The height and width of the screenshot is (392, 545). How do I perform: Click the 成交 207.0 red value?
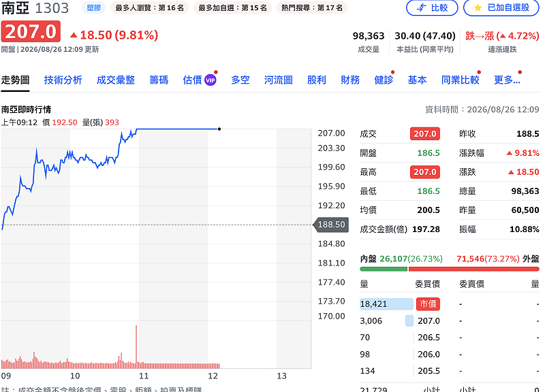pos(424,133)
